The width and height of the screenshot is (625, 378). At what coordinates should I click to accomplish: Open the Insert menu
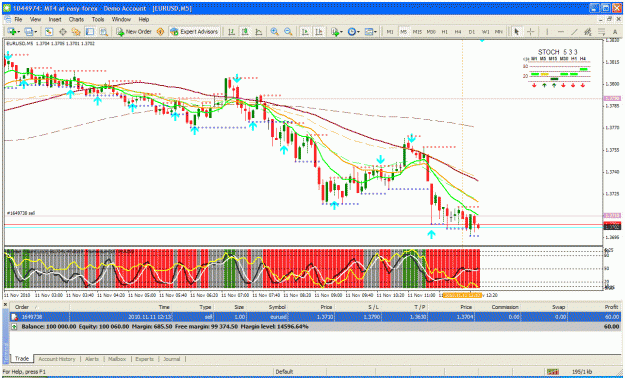(x=55, y=19)
